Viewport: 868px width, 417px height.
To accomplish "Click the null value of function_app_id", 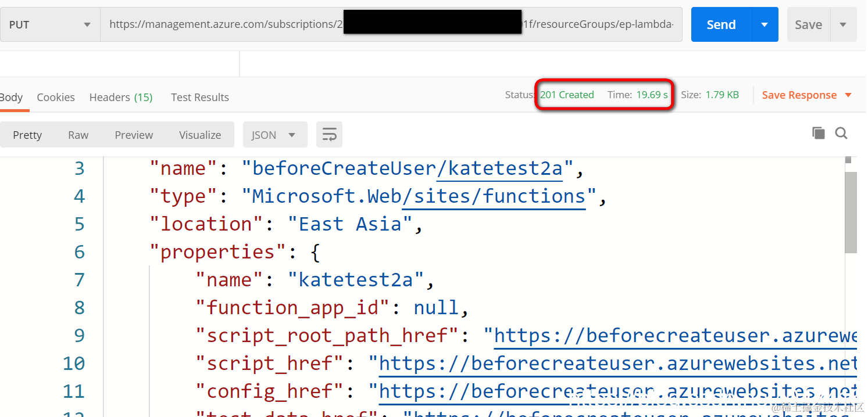I will pyautogui.click(x=436, y=308).
